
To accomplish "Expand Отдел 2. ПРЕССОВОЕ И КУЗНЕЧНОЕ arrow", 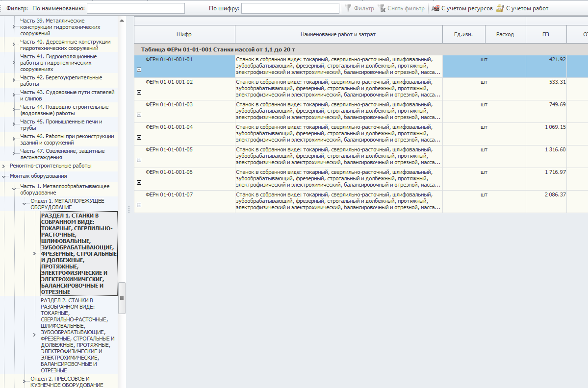I will [x=25, y=382].
